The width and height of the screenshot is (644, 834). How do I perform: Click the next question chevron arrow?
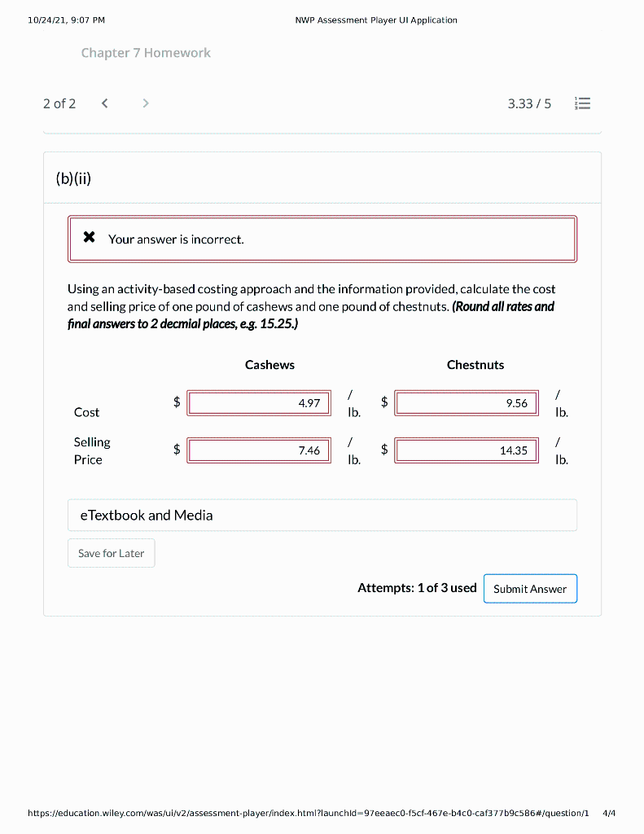(x=145, y=103)
